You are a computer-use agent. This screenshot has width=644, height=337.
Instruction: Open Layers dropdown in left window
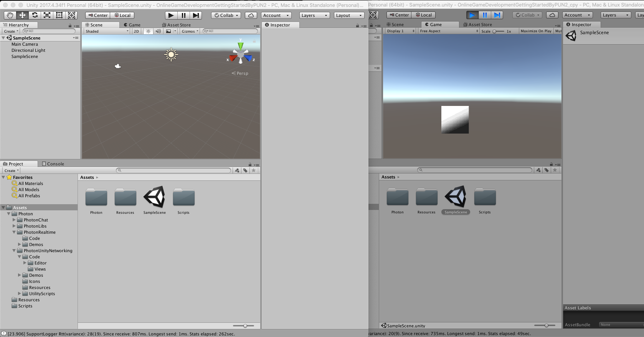click(314, 15)
